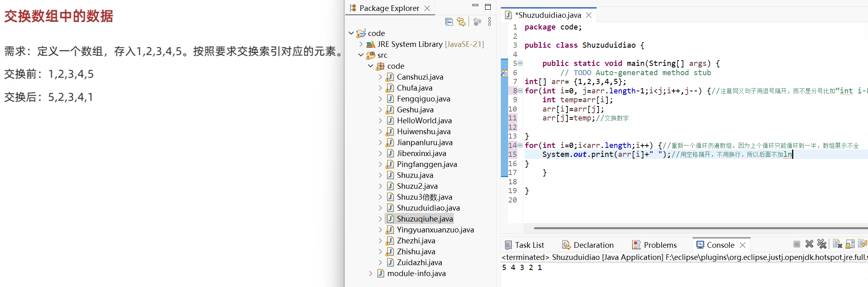Click the task marker on line 6

pos(504,73)
